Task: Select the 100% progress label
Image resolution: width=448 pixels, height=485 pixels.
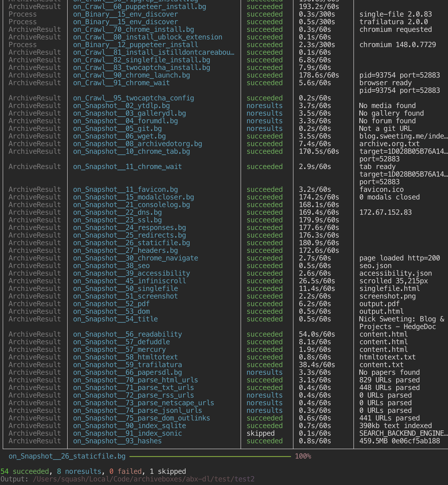Action: pyautogui.click(x=303, y=456)
